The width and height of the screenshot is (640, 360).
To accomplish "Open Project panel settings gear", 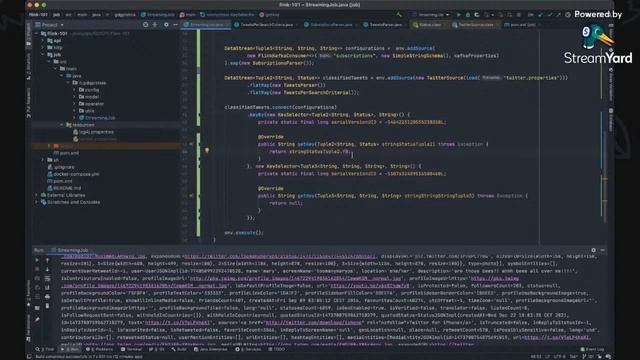I will point(166,25).
